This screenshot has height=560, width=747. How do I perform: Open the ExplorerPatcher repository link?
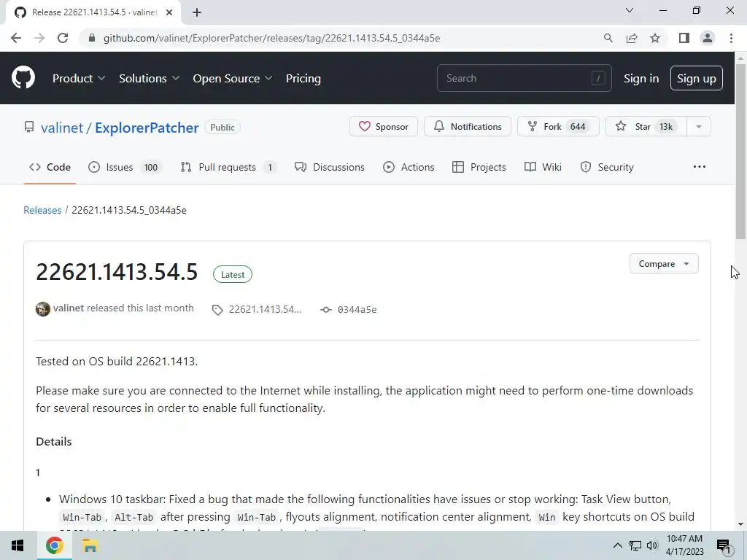147,128
